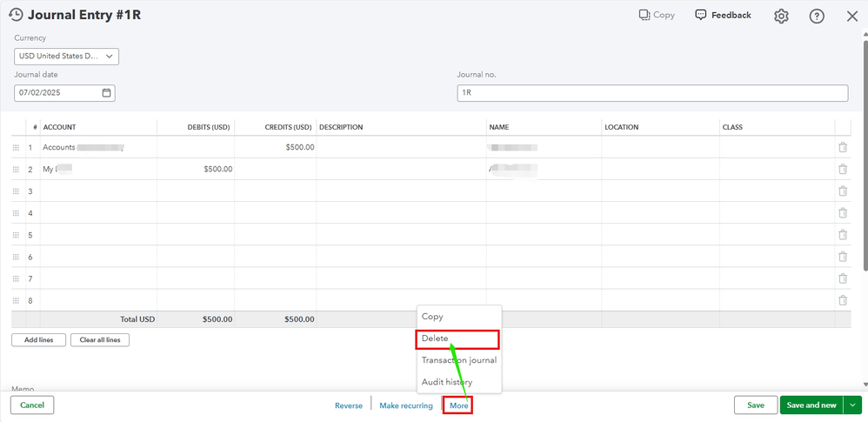Viewport: 868px width, 422px height.
Task: Delete line 1 with trash icon
Action: pyautogui.click(x=843, y=147)
